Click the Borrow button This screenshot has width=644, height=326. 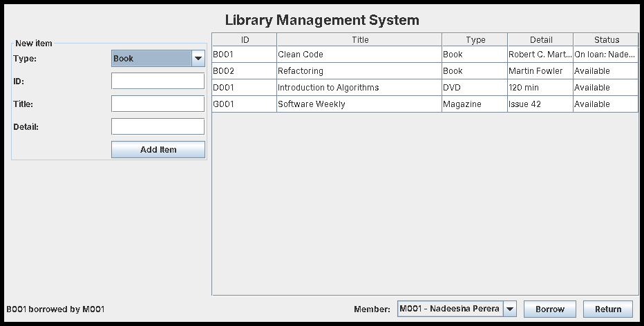pyautogui.click(x=550, y=309)
